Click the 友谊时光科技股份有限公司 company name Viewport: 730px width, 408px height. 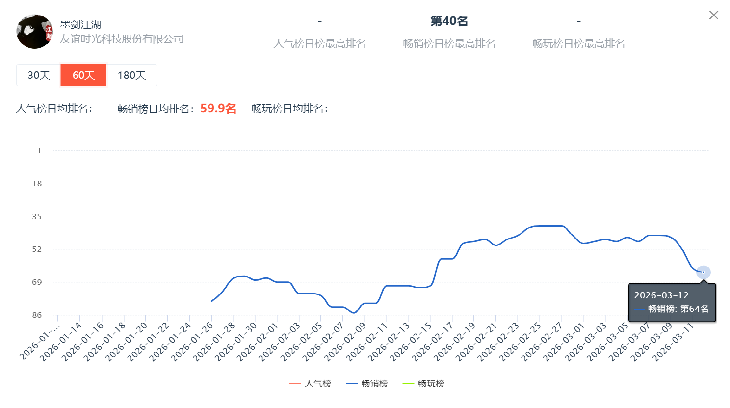pyautogui.click(x=122, y=39)
